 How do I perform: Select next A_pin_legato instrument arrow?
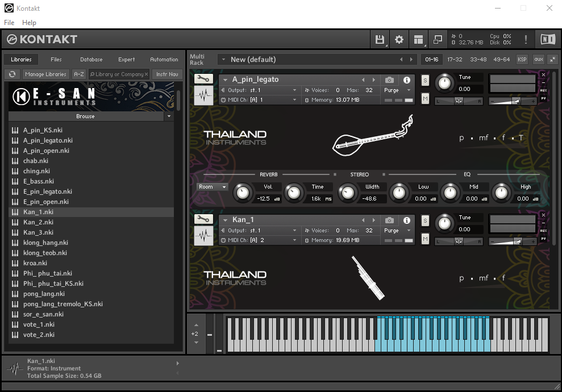[374, 80]
